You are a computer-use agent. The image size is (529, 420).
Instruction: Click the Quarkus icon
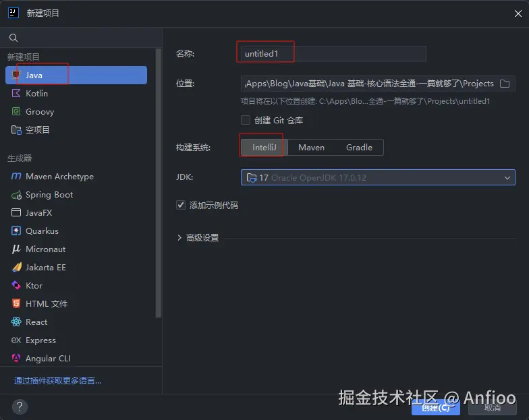point(16,231)
